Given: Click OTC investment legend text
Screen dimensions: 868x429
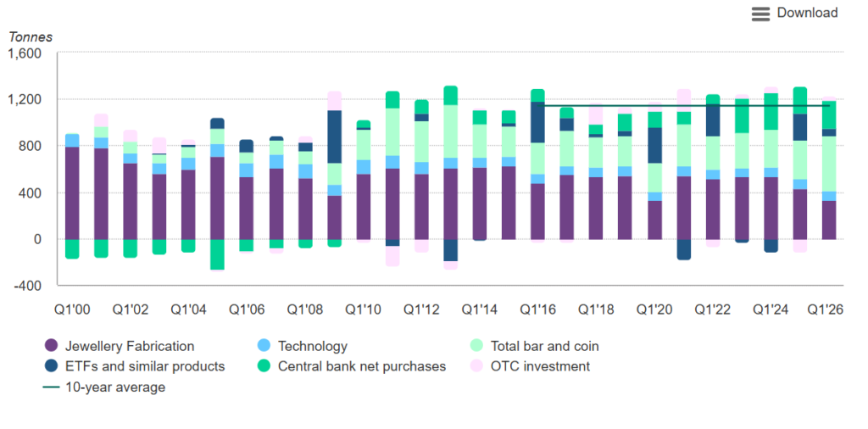Looking at the screenshot, I should click(x=540, y=366).
